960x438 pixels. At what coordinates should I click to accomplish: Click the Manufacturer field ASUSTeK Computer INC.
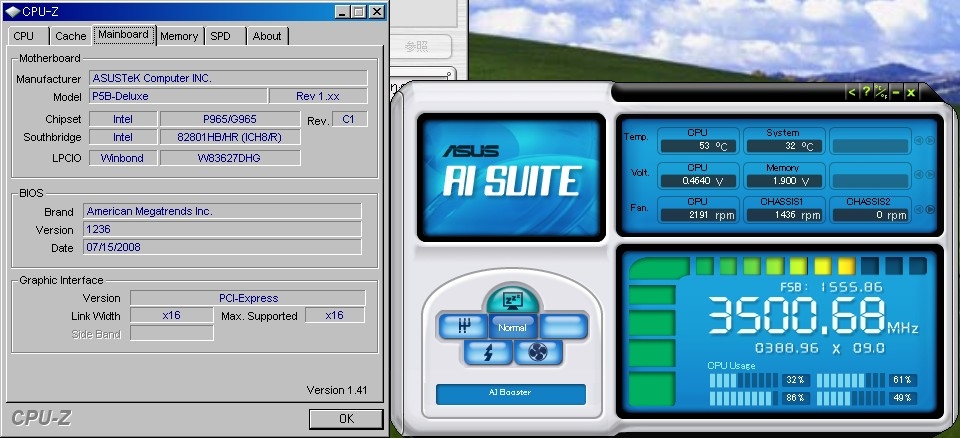(228, 78)
